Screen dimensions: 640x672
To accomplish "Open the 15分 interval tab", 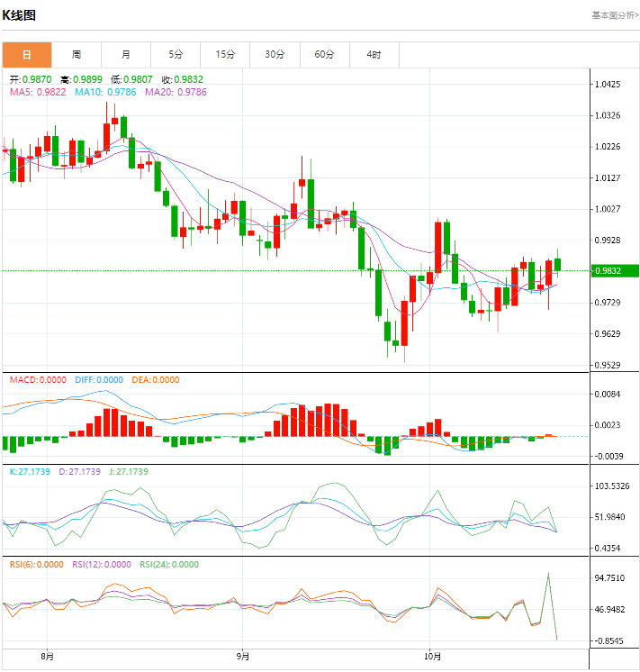I will (225, 55).
